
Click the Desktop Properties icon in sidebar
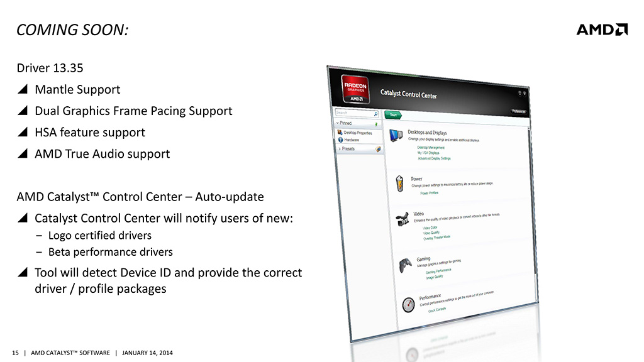click(x=340, y=132)
